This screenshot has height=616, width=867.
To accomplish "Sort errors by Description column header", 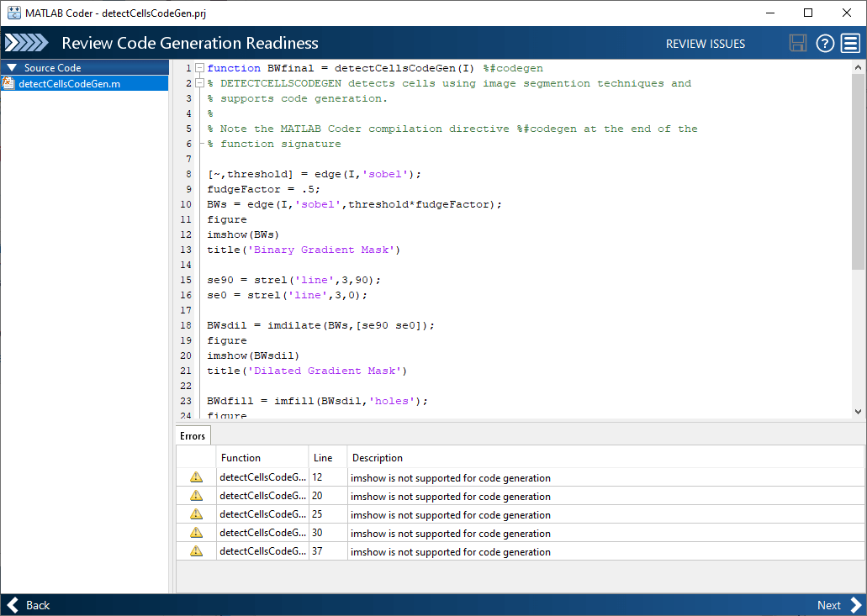I will point(378,458).
